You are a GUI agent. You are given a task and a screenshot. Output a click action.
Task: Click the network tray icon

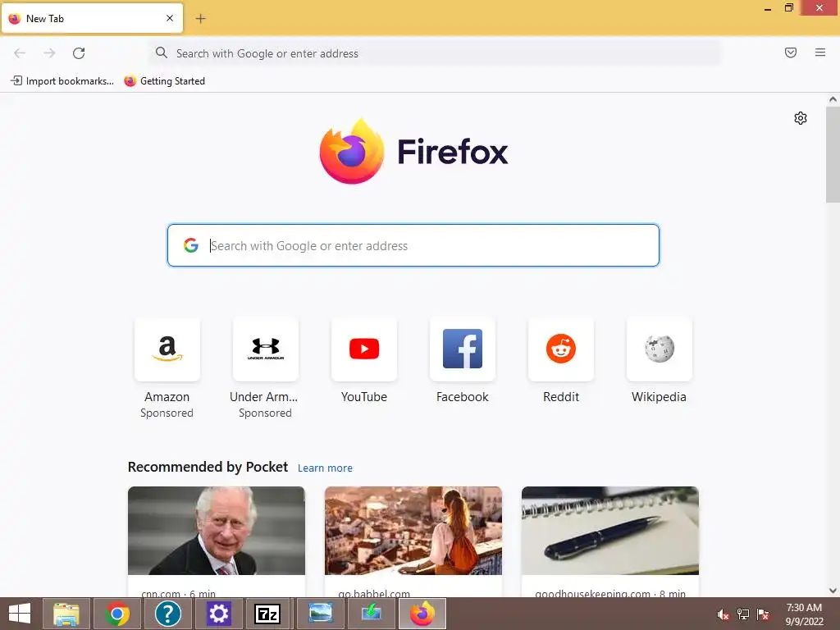coord(743,614)
